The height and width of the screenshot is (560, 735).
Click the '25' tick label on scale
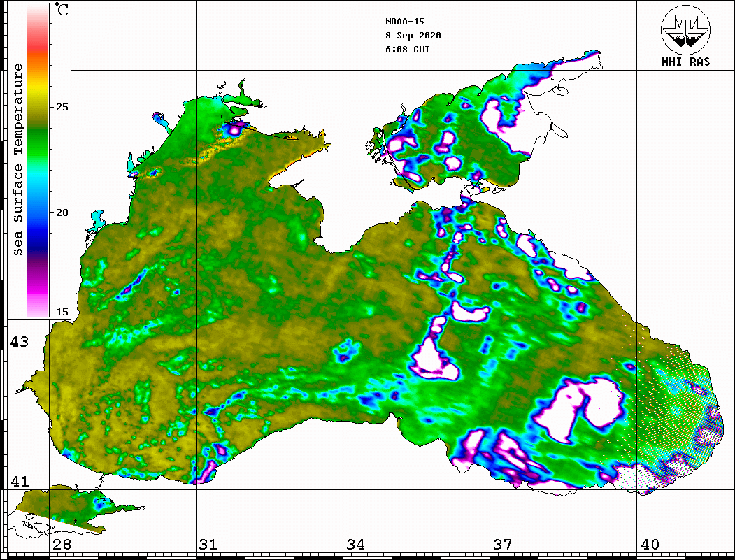click(62, 107)
